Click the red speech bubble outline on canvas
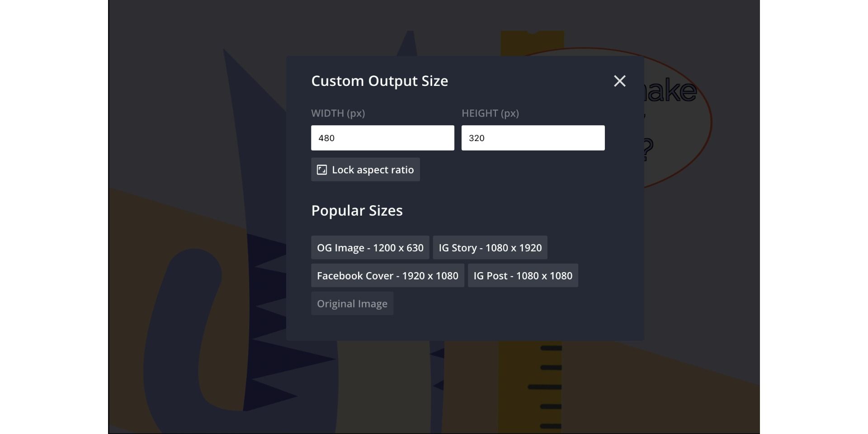This screenshot has height=434, width=868. (x=711, y=122)
